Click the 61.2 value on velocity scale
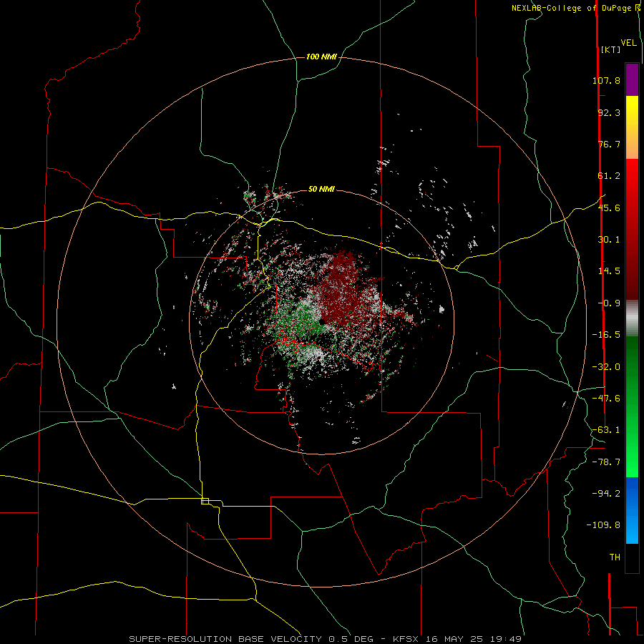 [609, 176]
